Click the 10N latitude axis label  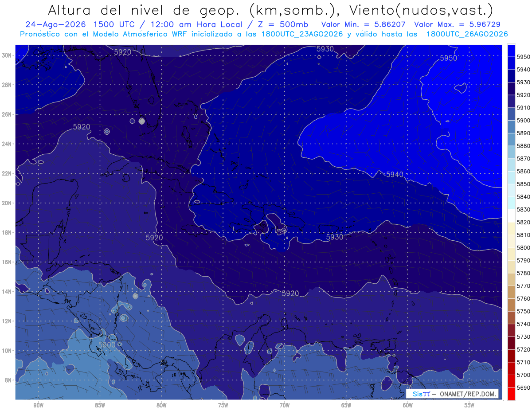point(7,351)
